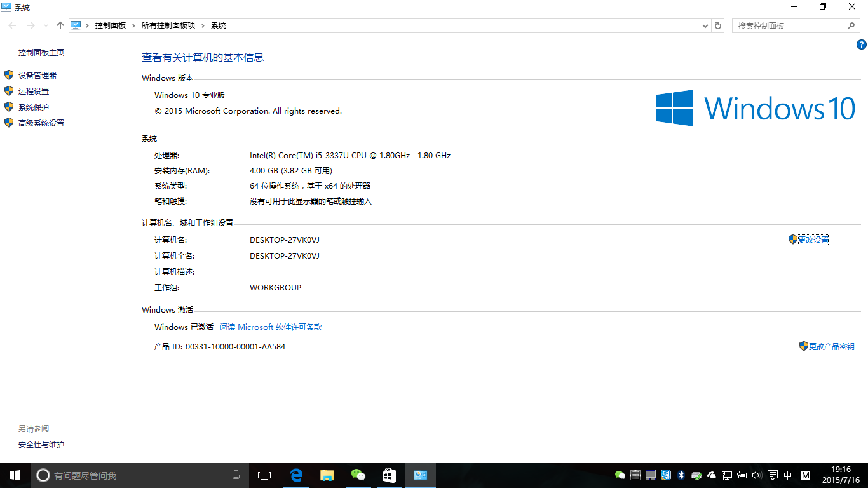Screen dimensions: 868x488
Task: Click the blue help question mark icon
Action: tap(862, 44)
